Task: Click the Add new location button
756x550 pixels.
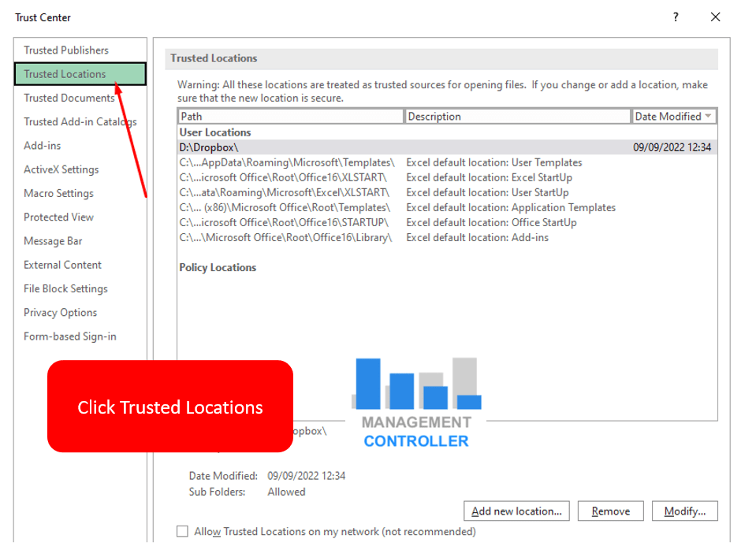Action: click(x=516, y=511)
